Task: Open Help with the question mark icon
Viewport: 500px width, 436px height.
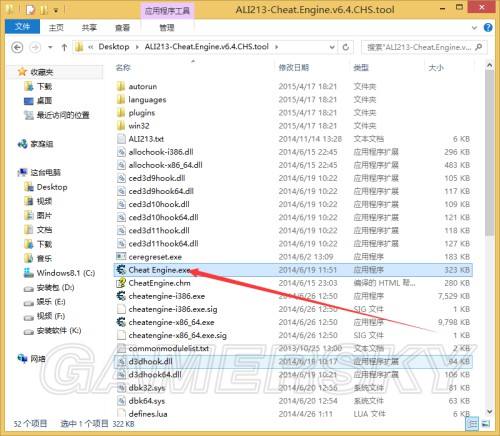Action: [488, 28]
